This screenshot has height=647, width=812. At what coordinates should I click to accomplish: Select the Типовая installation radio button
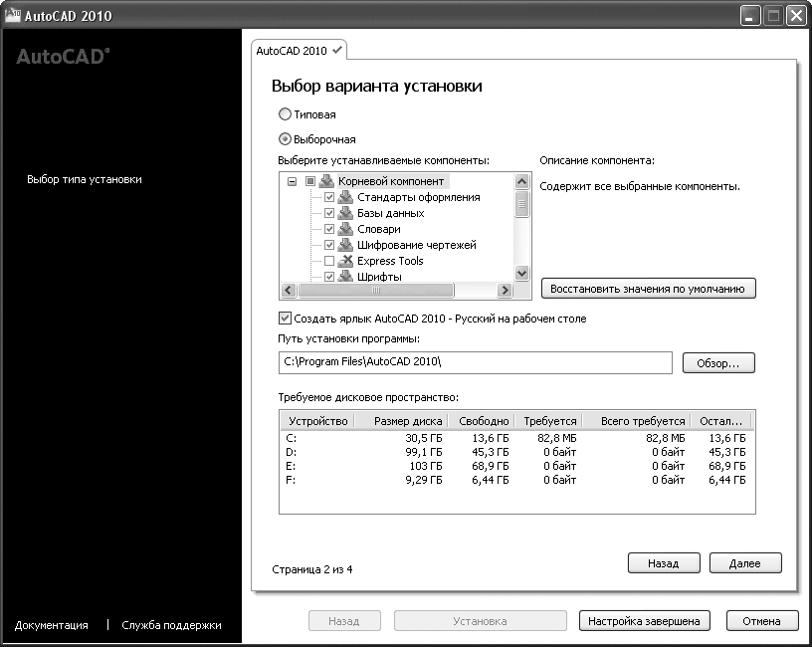coord(285,114)
